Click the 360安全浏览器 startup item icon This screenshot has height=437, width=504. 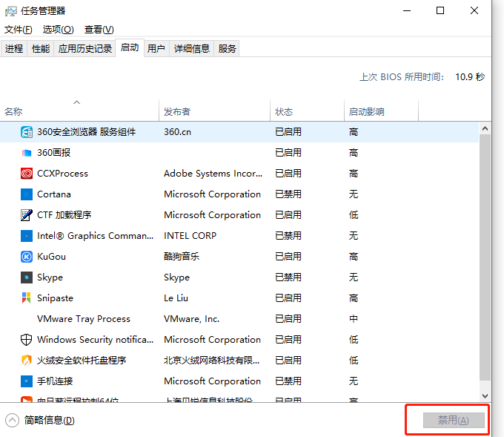tap(27, 132)
